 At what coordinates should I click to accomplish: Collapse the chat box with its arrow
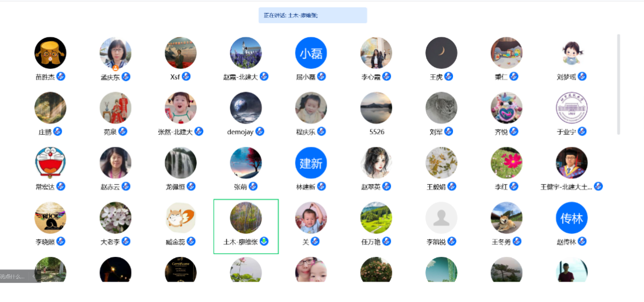coord(34,277)
